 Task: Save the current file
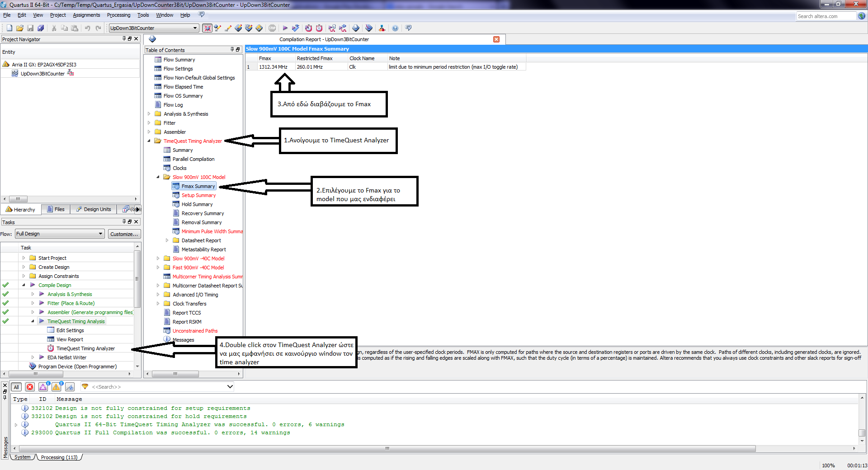point(30,28)
